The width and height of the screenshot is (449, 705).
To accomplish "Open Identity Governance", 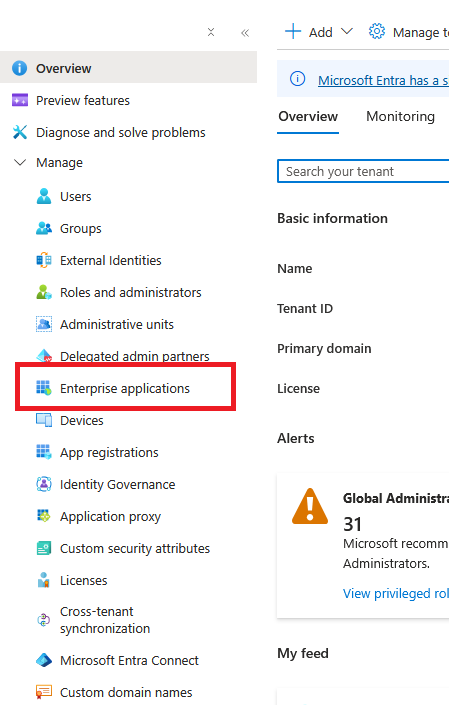I will tap(118, 484).
